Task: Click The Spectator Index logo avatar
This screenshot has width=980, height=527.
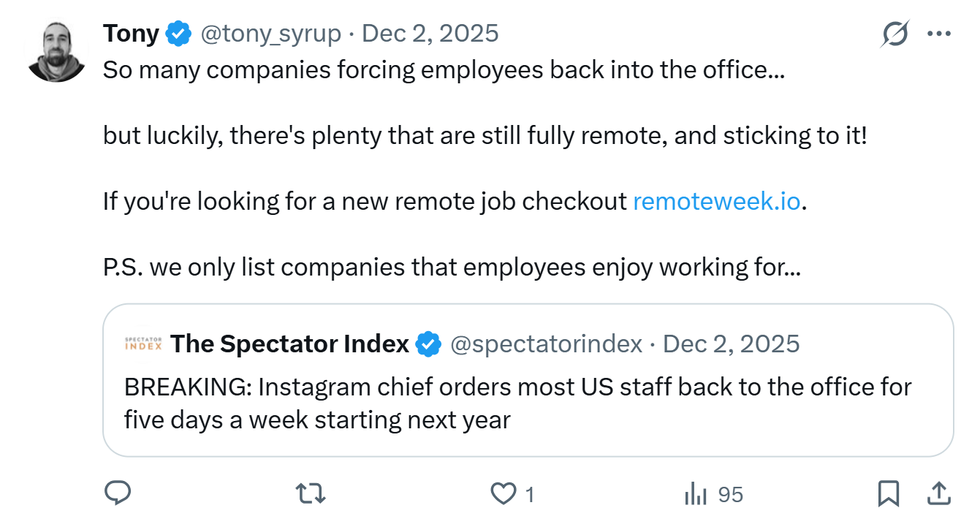Action: click(143, 344)
